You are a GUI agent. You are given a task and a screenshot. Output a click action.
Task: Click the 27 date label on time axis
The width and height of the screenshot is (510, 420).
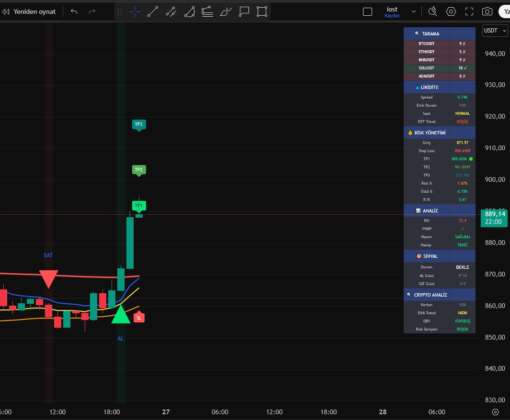(x=166, y=412)
